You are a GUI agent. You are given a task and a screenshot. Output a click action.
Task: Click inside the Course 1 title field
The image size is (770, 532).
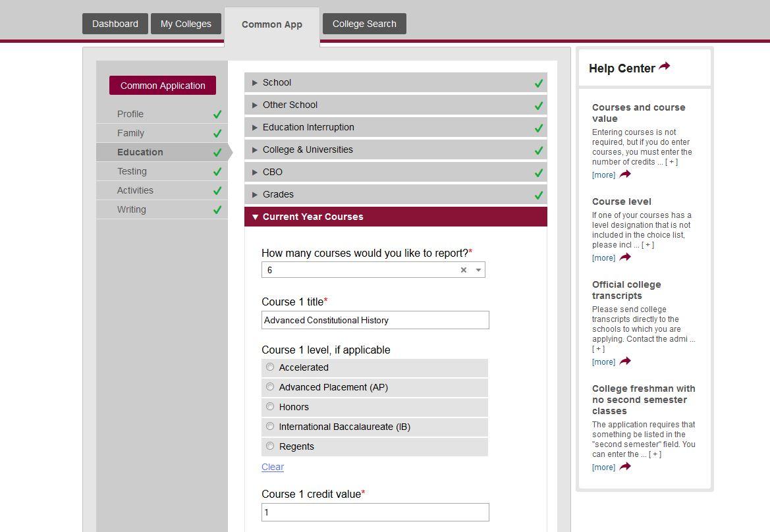pyautogui.click(x=375, y=320)
